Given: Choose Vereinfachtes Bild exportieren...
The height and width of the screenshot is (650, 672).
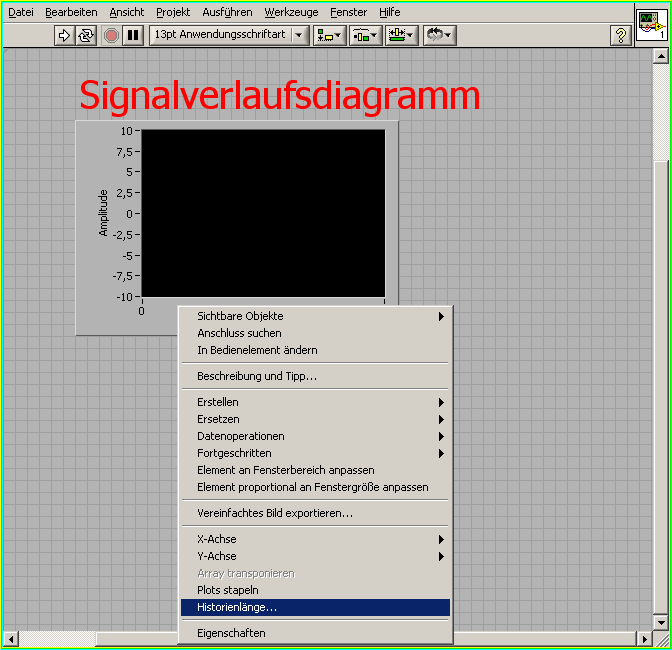Looking at the screenshot, I should pos(315,513).
